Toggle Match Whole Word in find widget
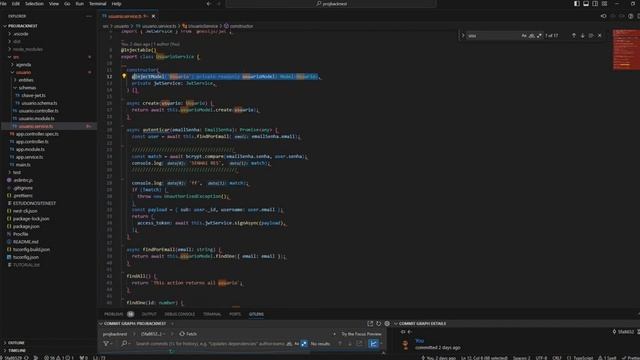Screen dimensions: 640x360 pos(531,36)
